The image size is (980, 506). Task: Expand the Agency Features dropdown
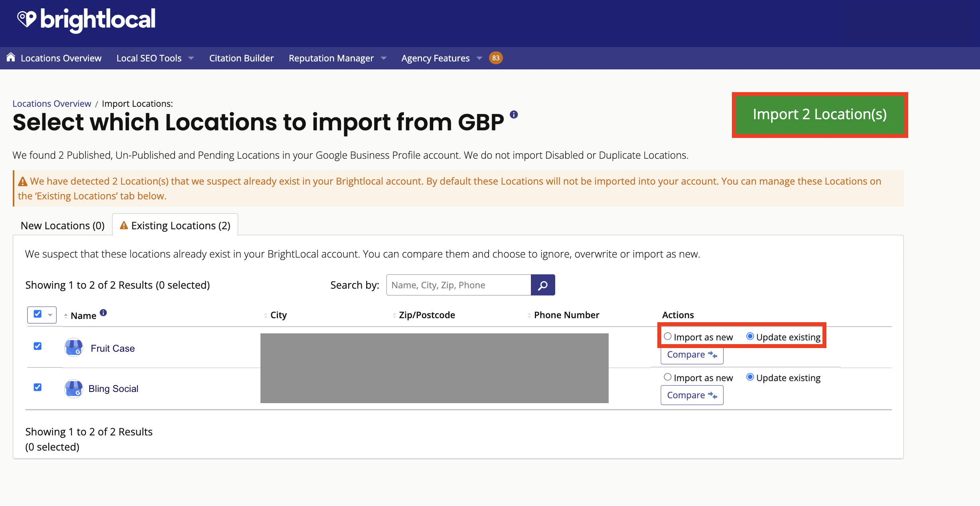(479, 58)
